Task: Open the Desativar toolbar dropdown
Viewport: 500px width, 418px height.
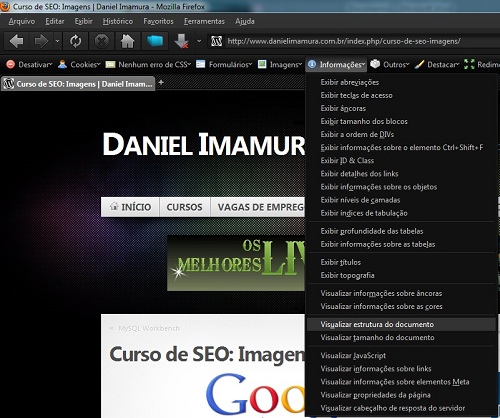Action: point(29,64)
